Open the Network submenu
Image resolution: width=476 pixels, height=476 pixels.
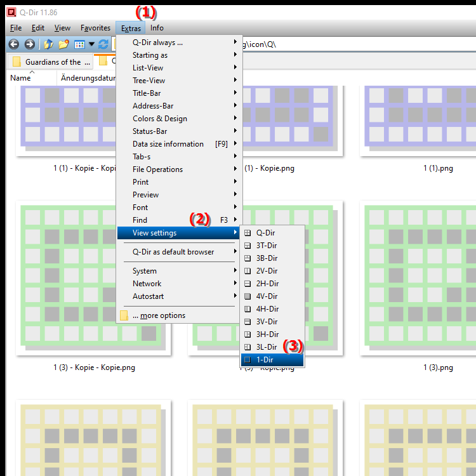pos(179,284)
